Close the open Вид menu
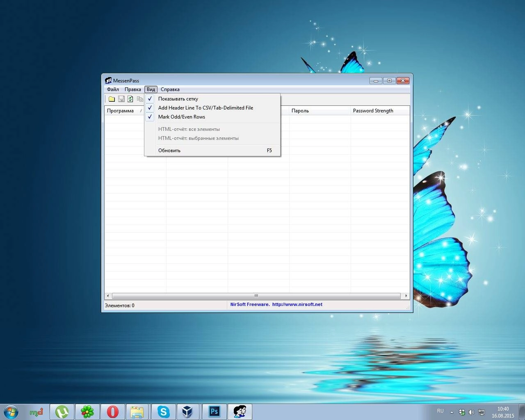This screenshot has height=420, width=525. [151, 89]
